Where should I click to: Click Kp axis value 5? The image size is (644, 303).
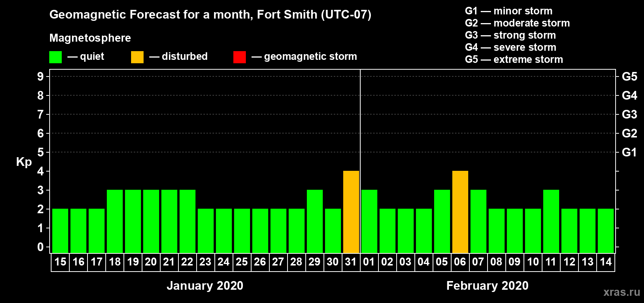coord(41,152)
